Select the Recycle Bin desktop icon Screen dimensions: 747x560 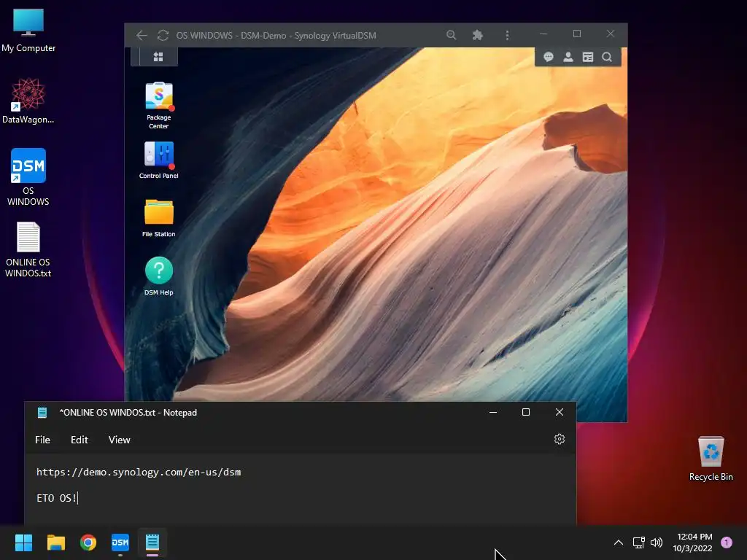click(711, 459)
